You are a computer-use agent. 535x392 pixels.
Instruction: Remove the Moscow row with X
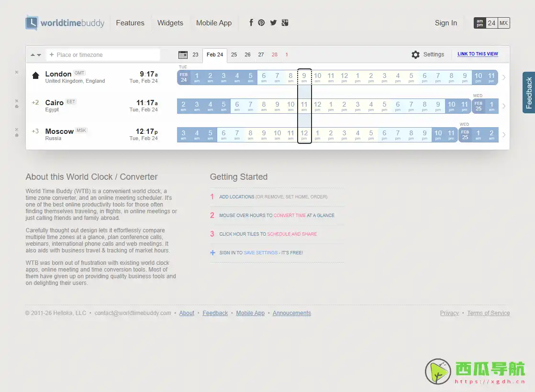point(17,129)
